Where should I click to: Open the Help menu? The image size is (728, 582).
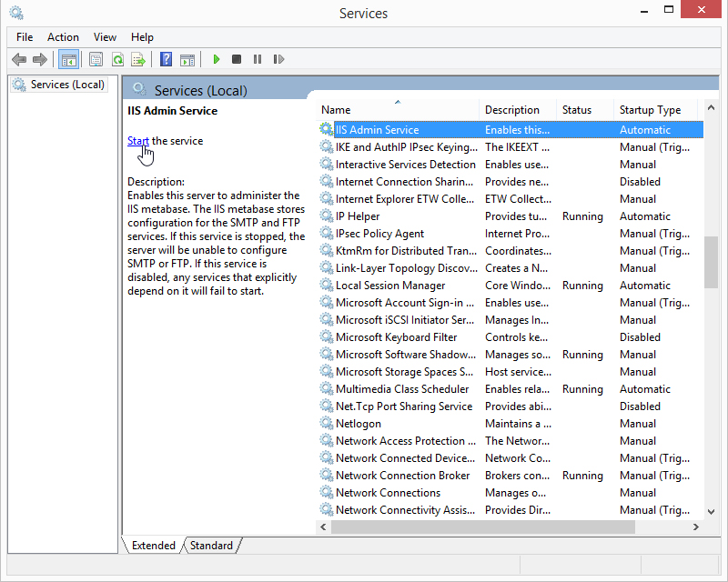(x=142, y=37)
